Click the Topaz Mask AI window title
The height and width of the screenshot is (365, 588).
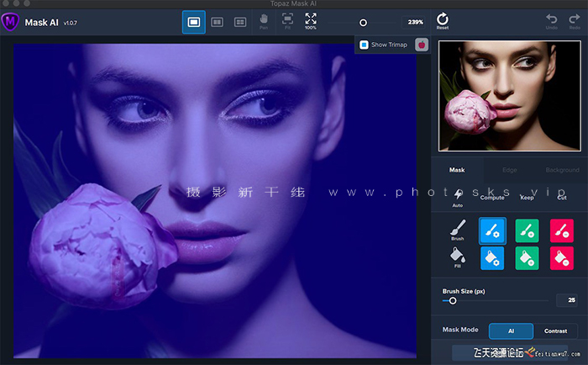coord(293,3)
